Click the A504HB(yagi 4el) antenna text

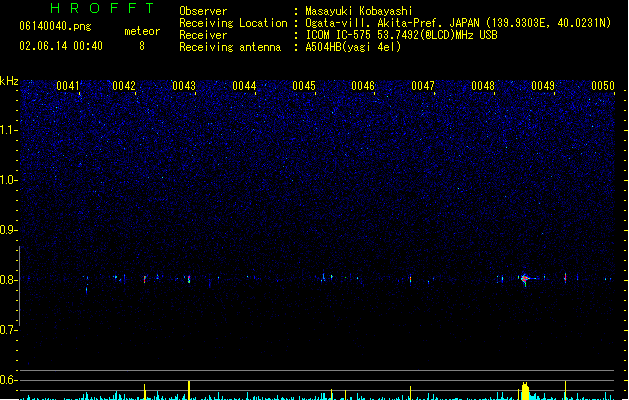353,47
